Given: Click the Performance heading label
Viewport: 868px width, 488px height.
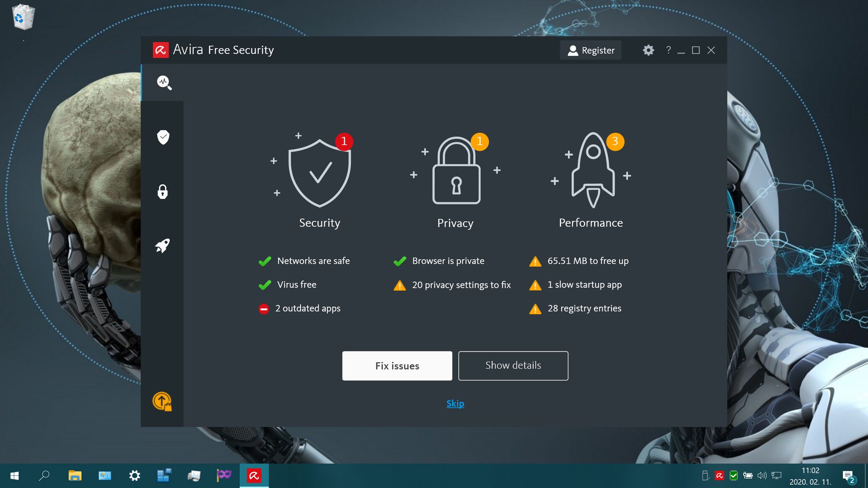Looking at the screenshot, I should (x=591, y=223).
